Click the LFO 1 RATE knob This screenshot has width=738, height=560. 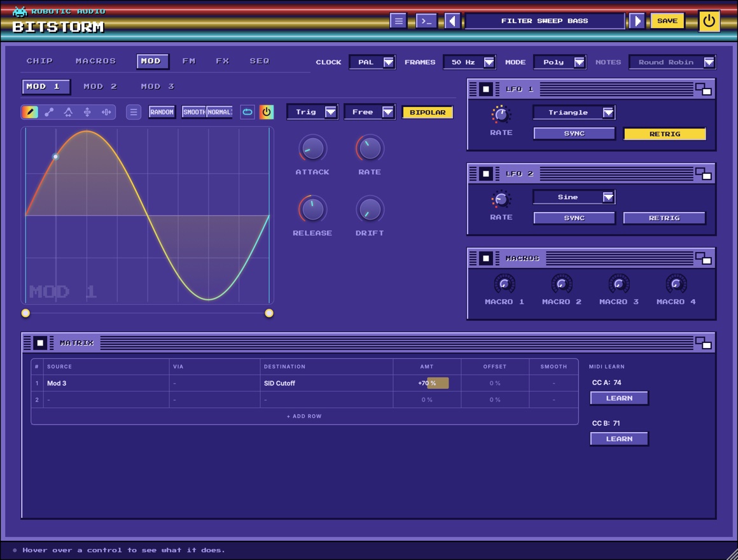(x=501, y=115)
